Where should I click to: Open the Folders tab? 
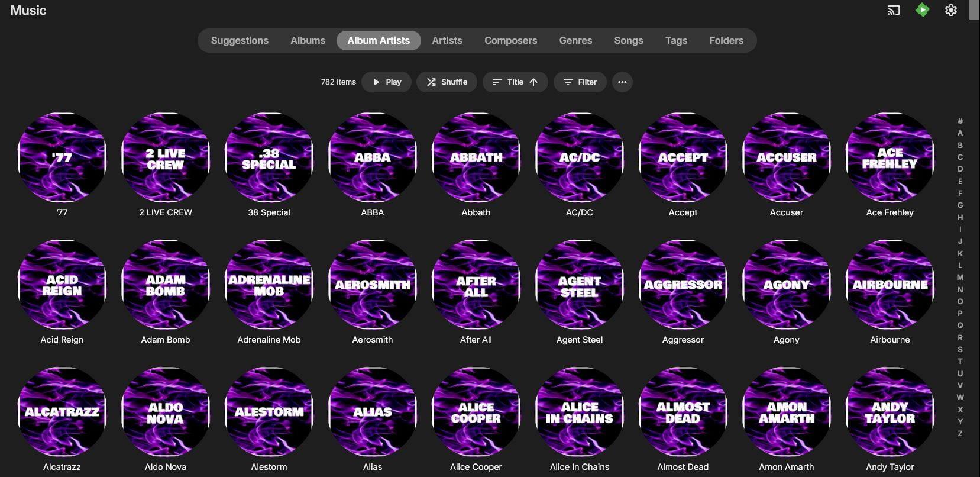coord(726,40)
